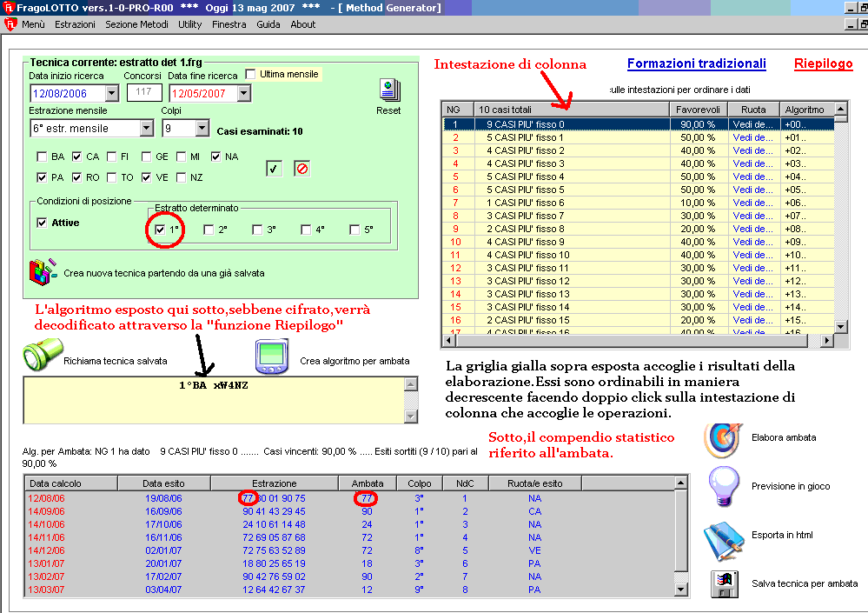Toggle the Attive conditions checkbox
The image size is (868, 613).
click(42, 223)
